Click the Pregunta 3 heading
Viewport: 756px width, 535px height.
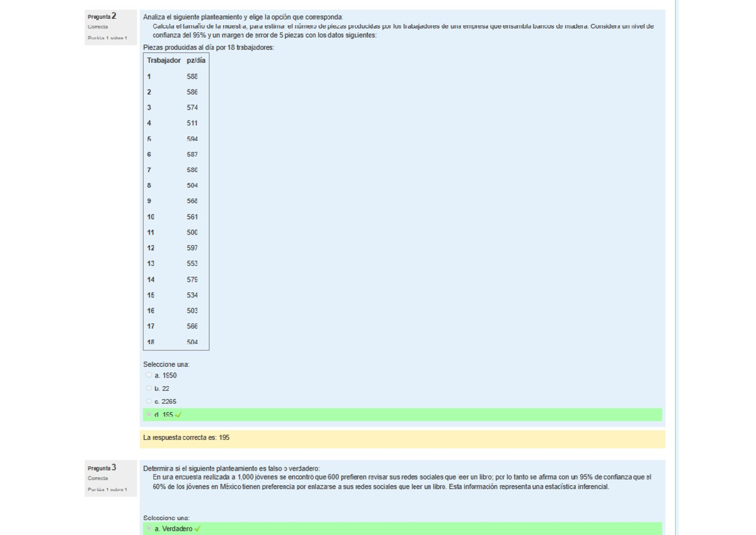(x=101, y=468)
